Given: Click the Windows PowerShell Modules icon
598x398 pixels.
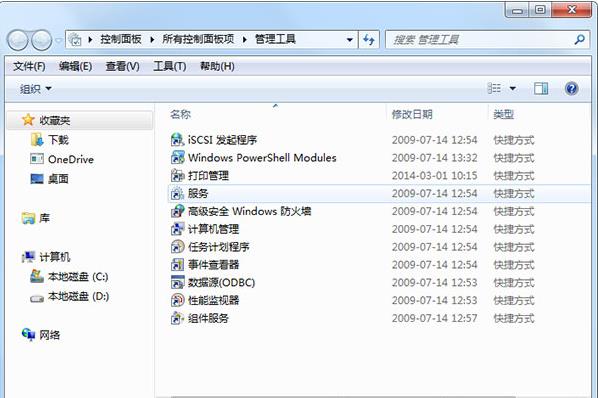Looking at the screenshot, I should click(x=177, y=157).
